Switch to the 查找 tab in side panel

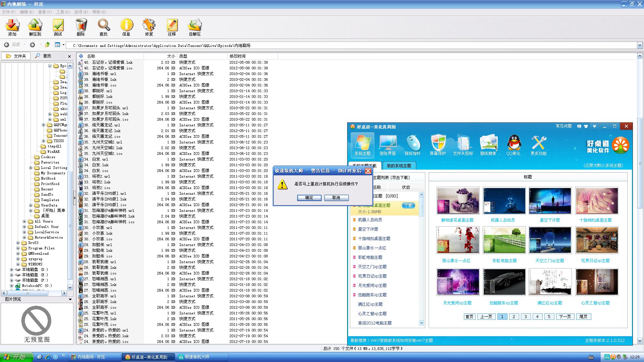[44, 56]
